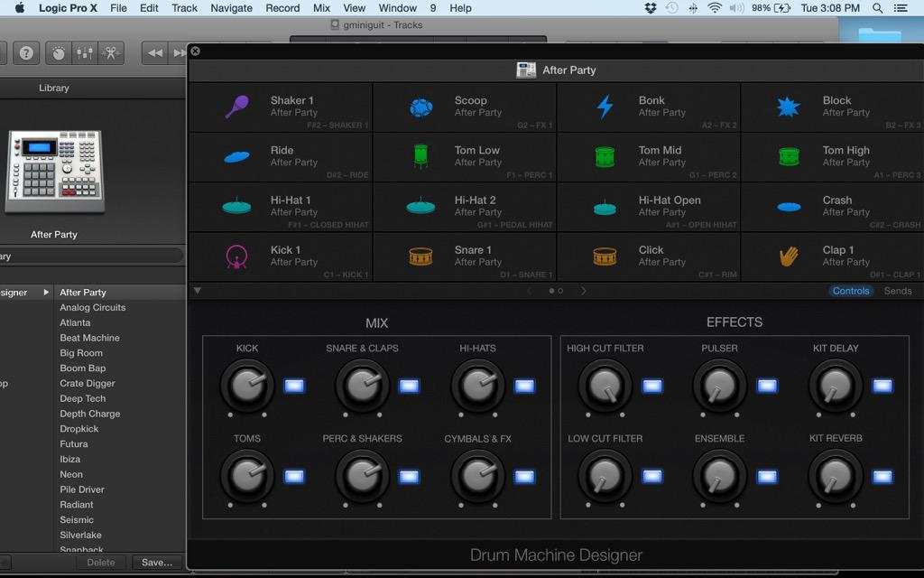Switch to the Sends tab
The width and height of the screenshot is (924, 578).
coord(898,291)
